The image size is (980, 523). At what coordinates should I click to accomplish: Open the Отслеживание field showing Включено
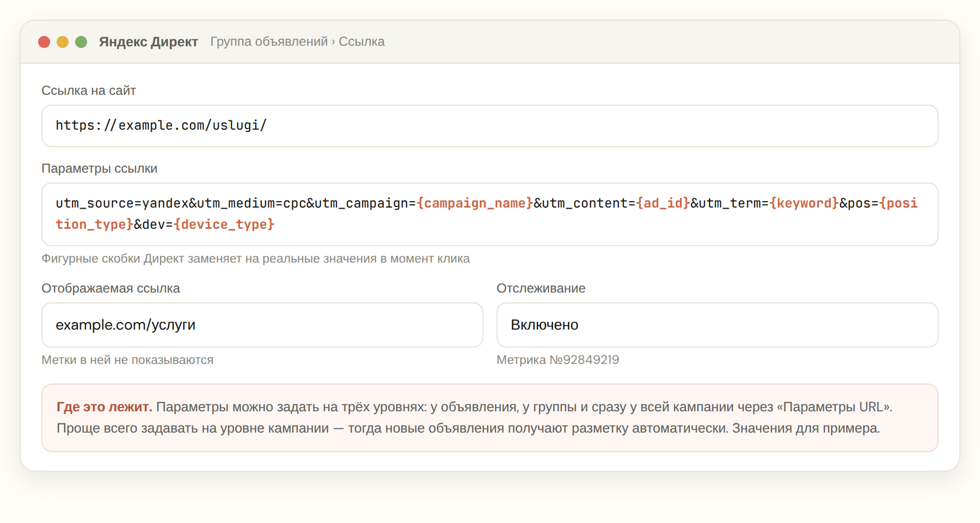pyautogui.click(x=717, y=325)
